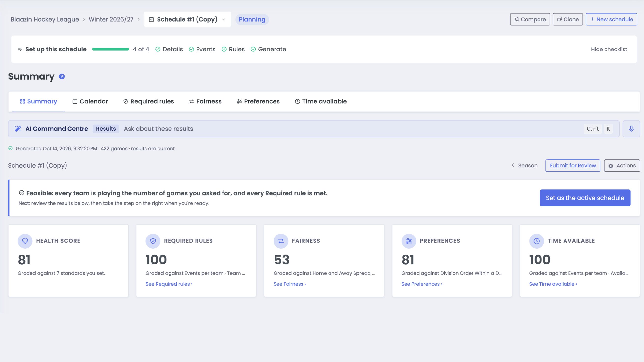Screen dimensions: 644x362
Task: Follow the See Fairness link
Action: coord(289,284)
